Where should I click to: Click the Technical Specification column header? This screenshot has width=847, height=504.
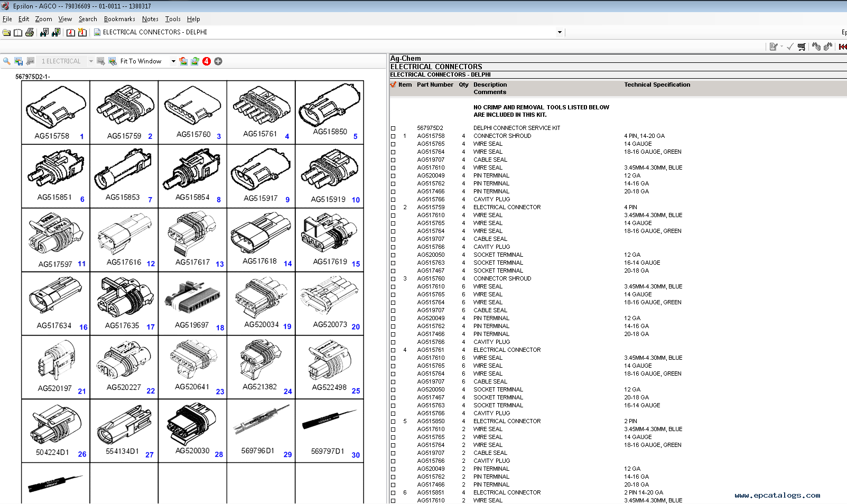[657, 85]
